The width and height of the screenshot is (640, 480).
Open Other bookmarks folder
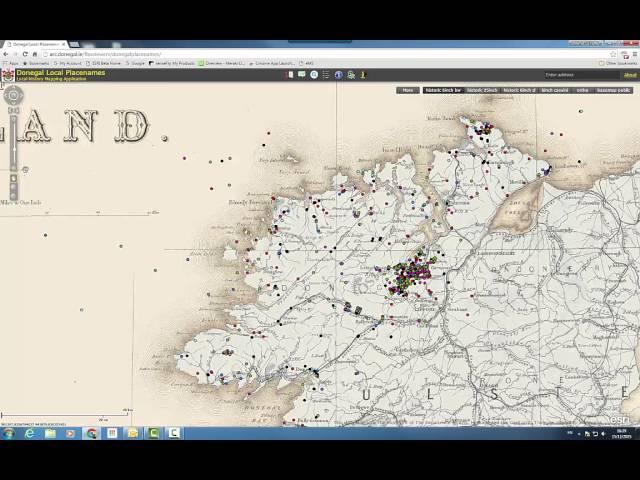[x=618, y=63]
